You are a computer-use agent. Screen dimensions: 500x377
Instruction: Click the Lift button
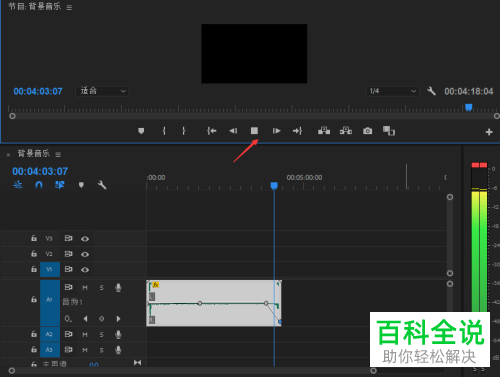pos(324,131)
